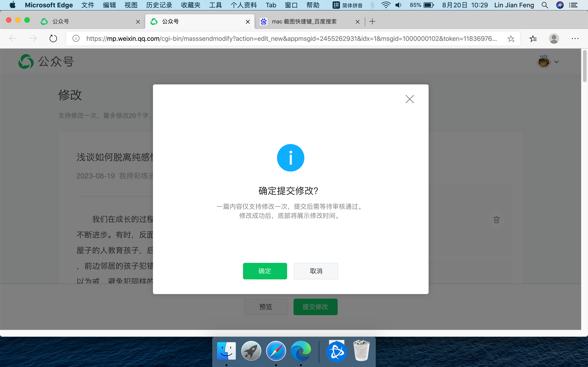
Task: Click the site information icon in address bar
Action: click(76, 39)
